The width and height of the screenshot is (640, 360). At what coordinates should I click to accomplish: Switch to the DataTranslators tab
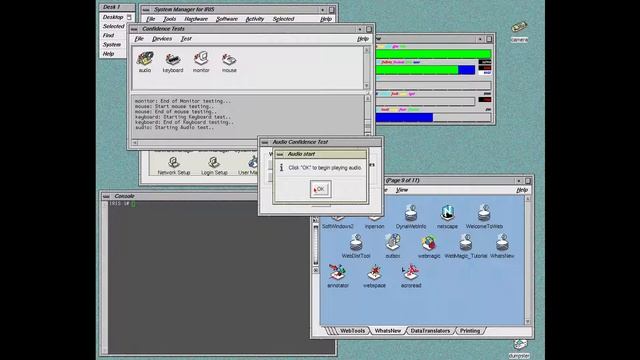tap(430, 331)
